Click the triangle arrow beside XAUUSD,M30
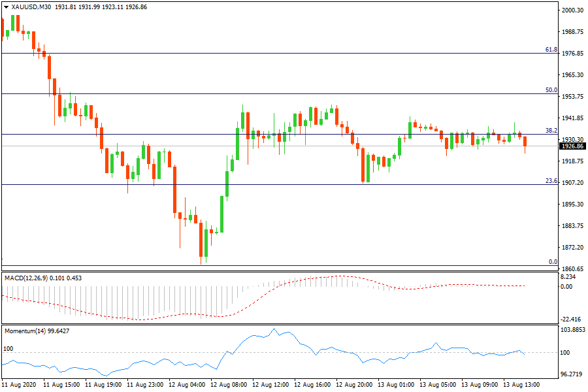This screenshot has width=588, height=392. coord(7,7)
